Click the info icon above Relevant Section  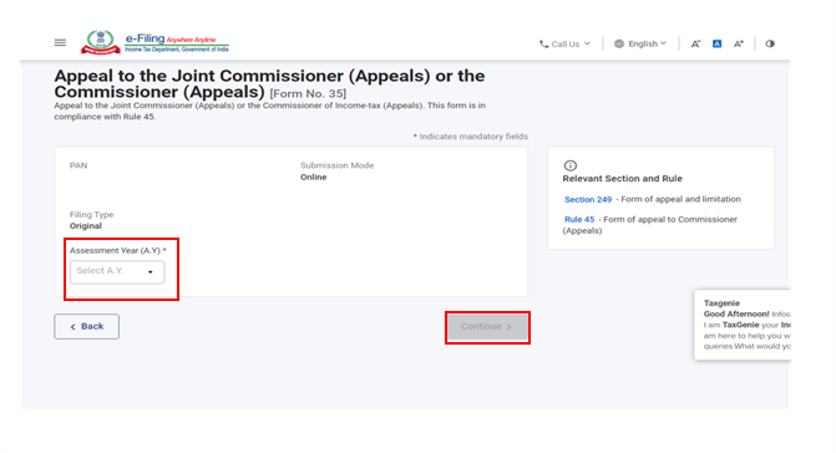[570, 165]
